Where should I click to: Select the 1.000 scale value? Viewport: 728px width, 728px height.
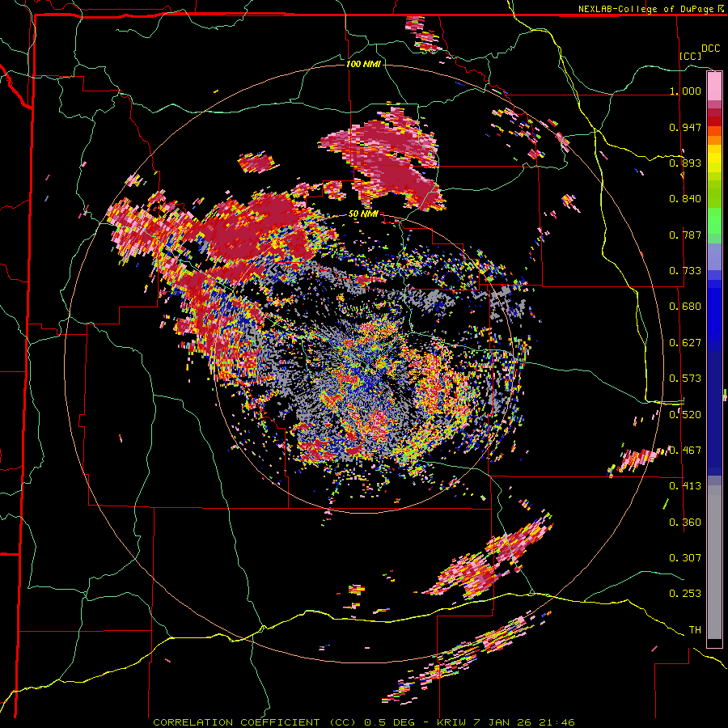coord(685,91)
